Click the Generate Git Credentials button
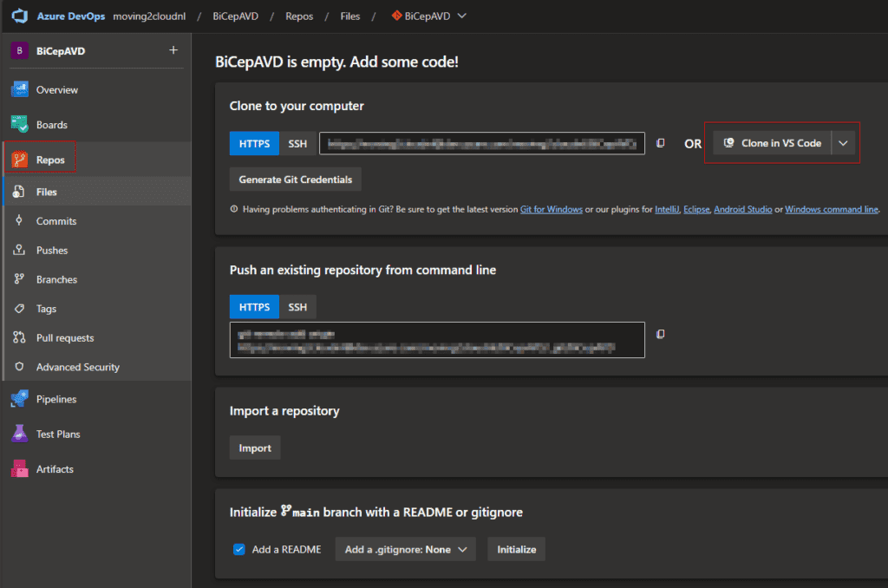This screenshot has width=888, height=588. [295, 180]
